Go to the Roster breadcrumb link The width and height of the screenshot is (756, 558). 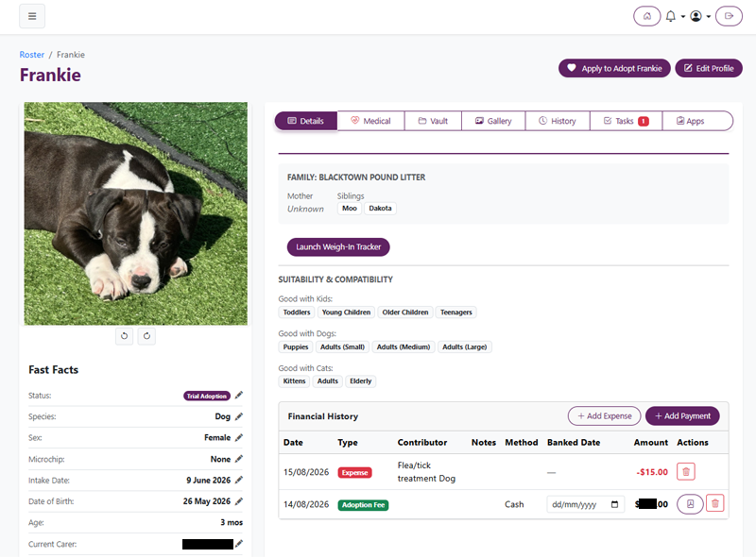(x=32, y=55)
